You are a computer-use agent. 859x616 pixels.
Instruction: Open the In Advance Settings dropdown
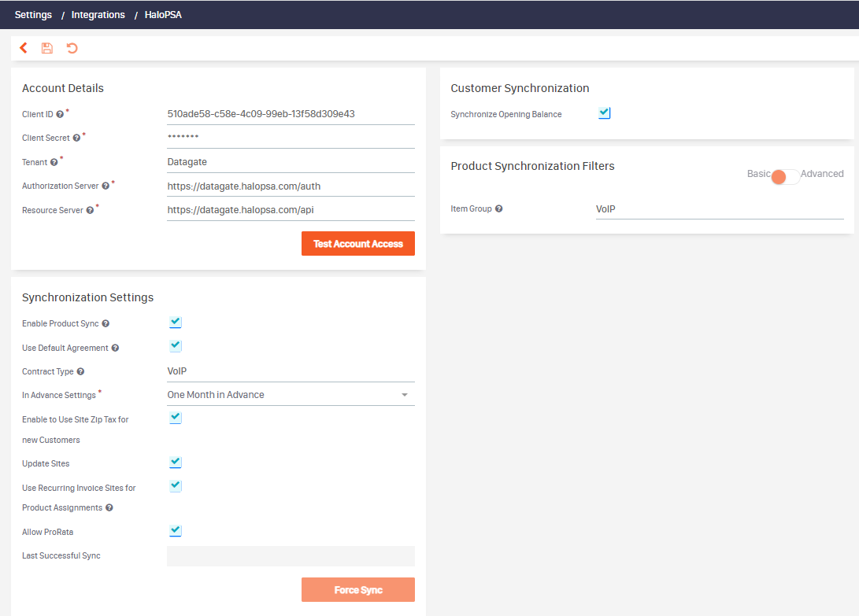[291, 395]
